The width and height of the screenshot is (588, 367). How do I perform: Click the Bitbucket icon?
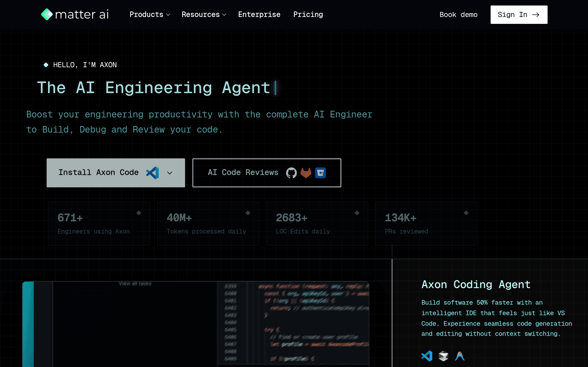(x=320, y=173)
